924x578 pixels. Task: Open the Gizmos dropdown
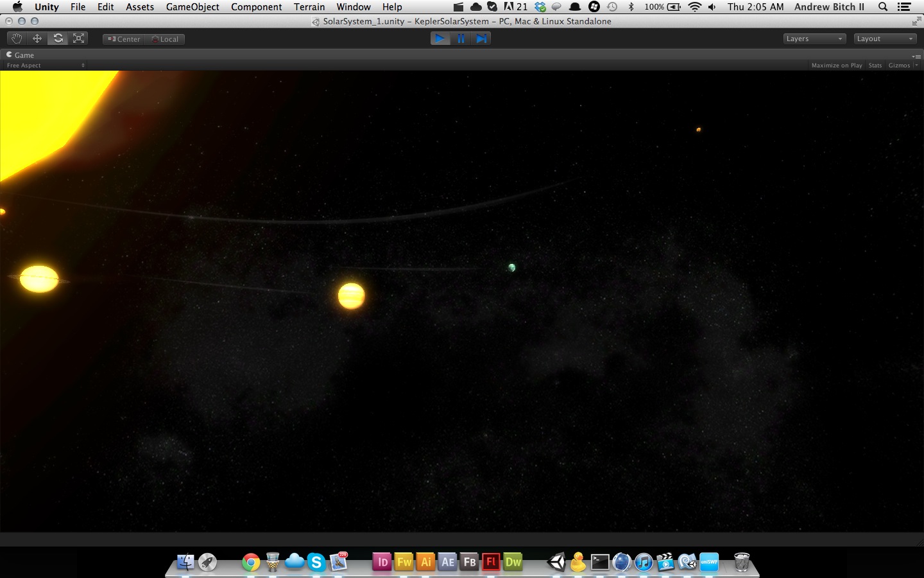pos(902,66)
